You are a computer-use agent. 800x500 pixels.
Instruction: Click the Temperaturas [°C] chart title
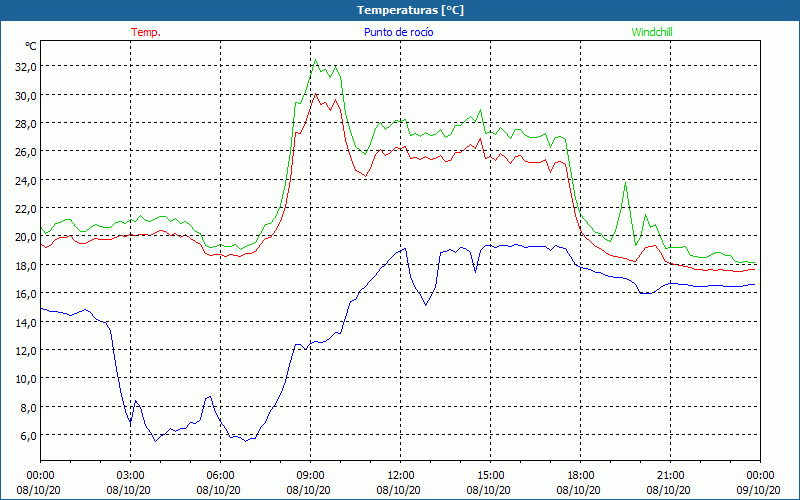tap(411, 10)
